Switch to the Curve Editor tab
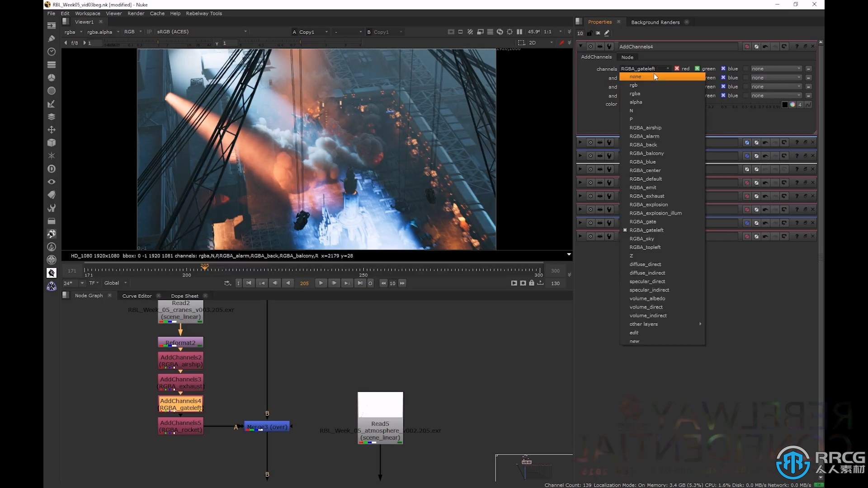 (137, 296)
